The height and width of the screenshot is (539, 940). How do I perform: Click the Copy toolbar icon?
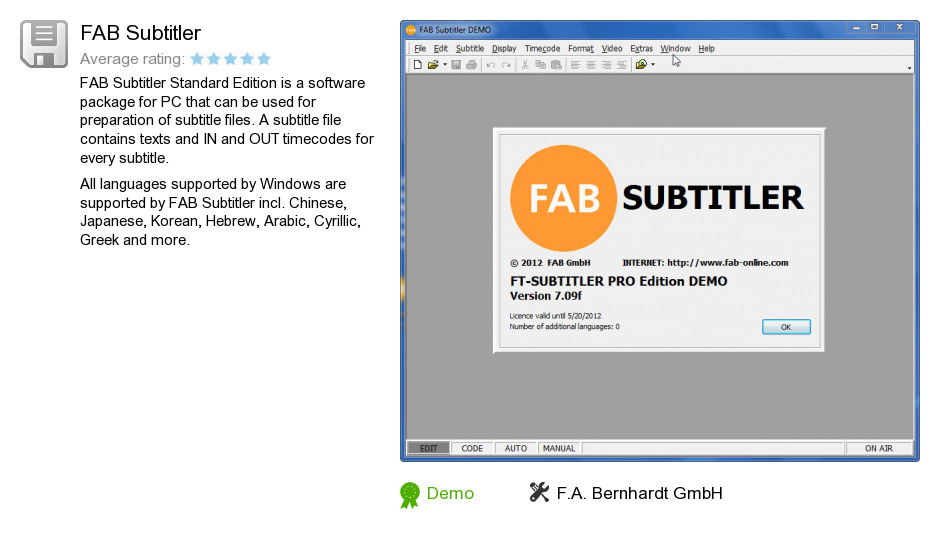(541, 65)
